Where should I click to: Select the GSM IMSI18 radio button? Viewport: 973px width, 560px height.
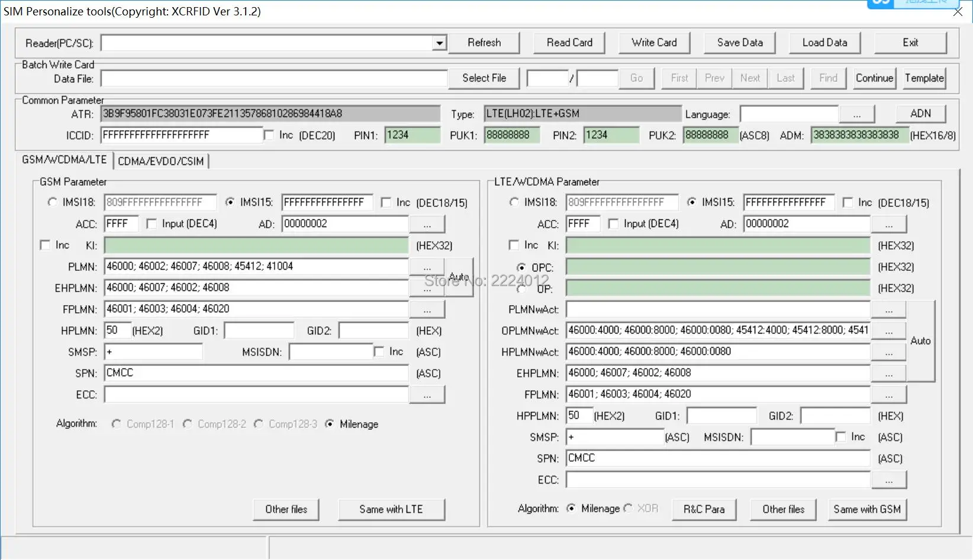point(52,202)
